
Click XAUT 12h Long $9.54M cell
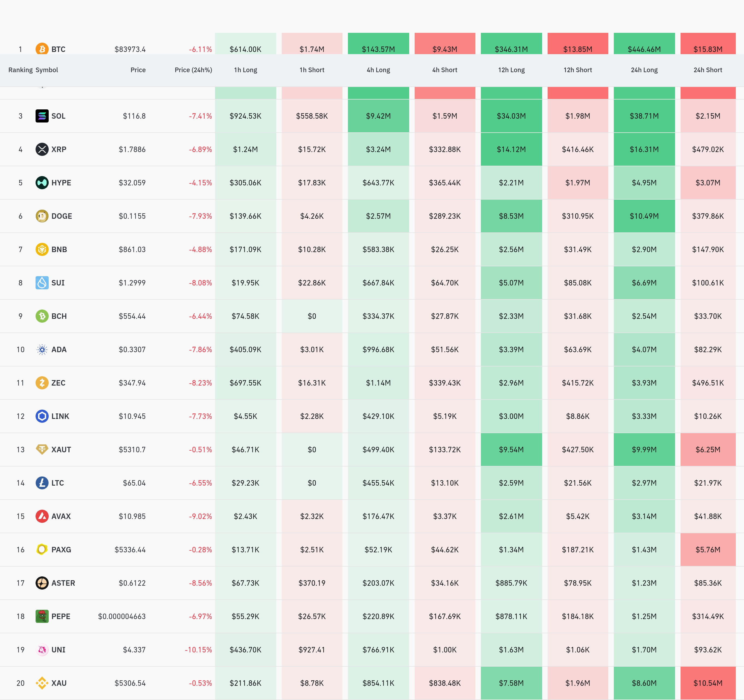pos(511,449)
